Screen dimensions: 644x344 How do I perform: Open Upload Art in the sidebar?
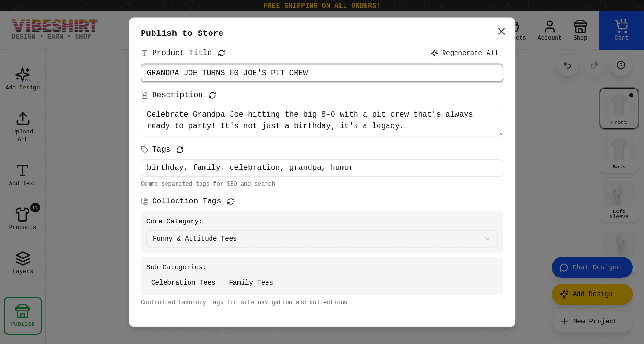22,127
